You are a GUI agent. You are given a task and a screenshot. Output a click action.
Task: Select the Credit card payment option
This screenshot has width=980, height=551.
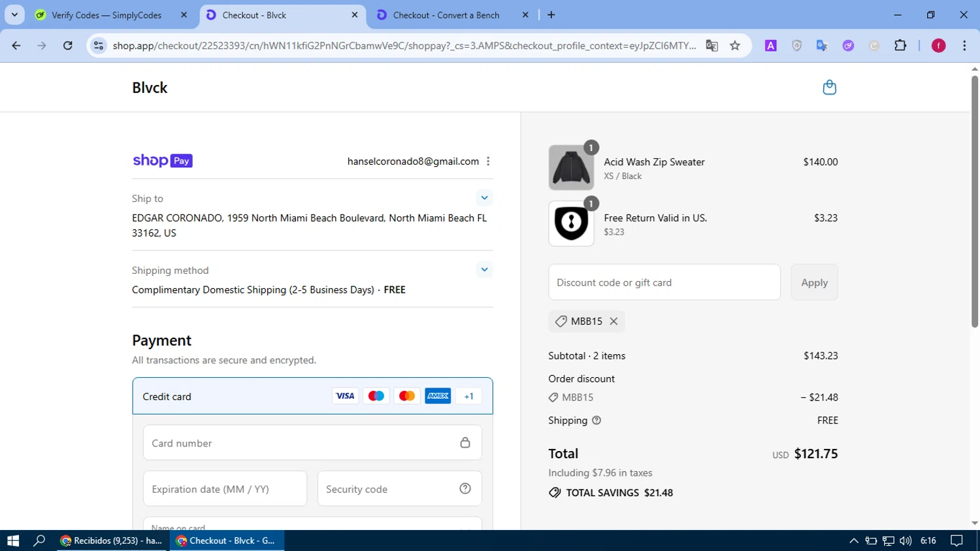click(x=312, y=396)
